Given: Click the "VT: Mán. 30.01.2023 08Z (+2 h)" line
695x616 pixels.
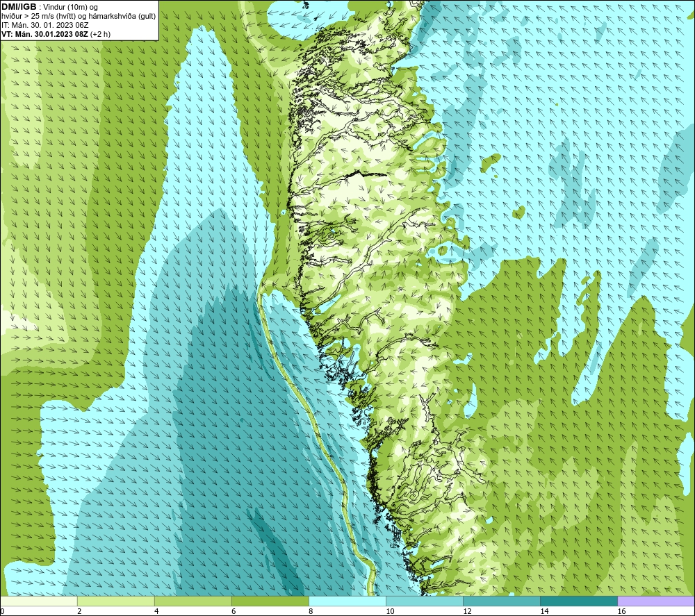Looking at the screenshot, I should [56, 34].
